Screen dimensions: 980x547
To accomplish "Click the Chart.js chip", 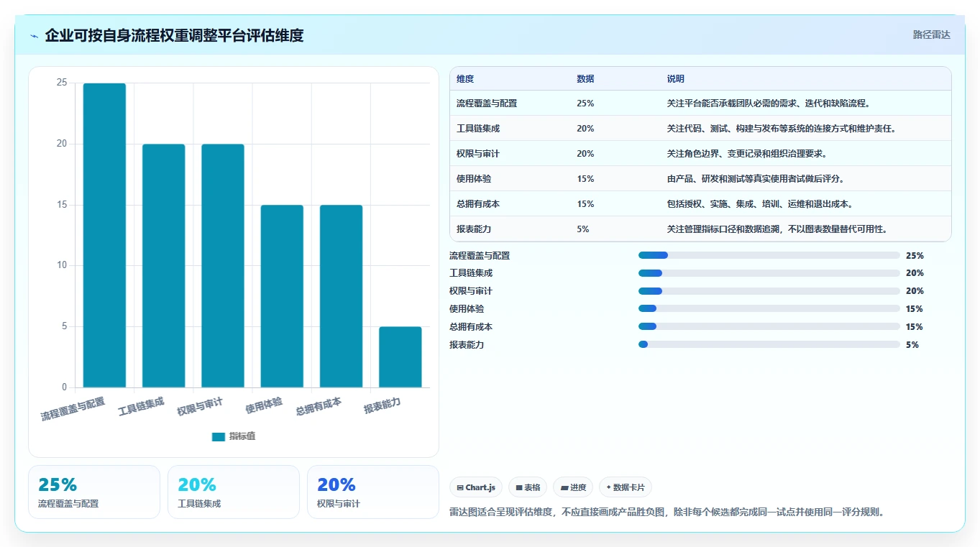I will point(476,487).
